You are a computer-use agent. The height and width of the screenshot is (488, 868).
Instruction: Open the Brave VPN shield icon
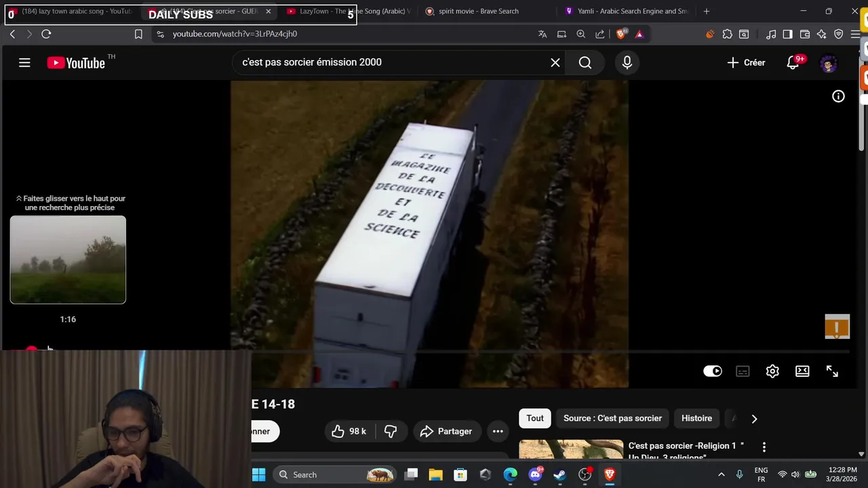click(x=839, y=34)
